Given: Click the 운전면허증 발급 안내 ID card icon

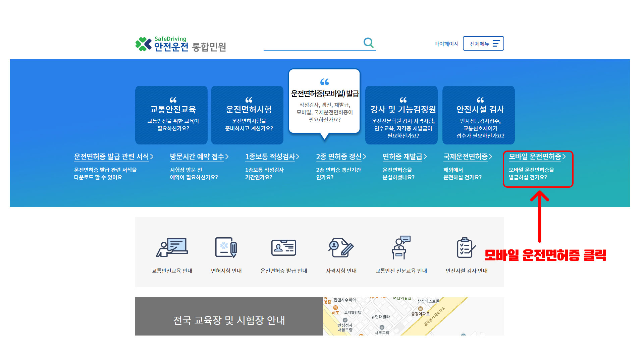Looking at the screenshot, I should [x=283, y=248].
